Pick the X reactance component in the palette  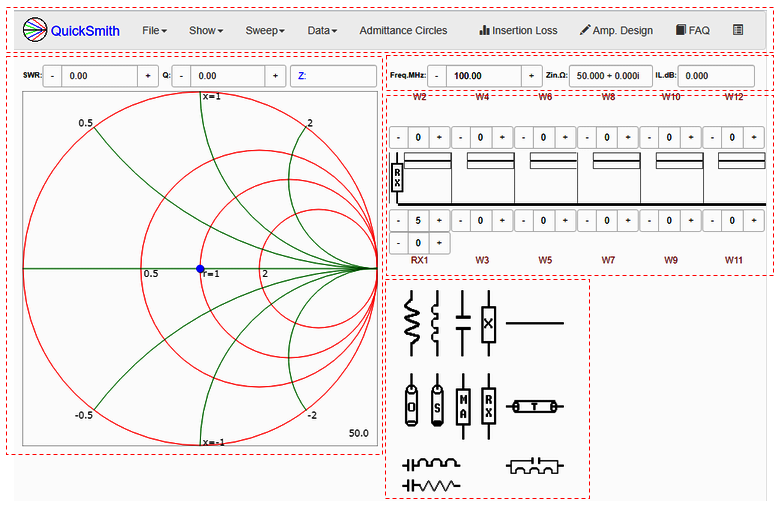pyautogui.click(x=488, y=323)
